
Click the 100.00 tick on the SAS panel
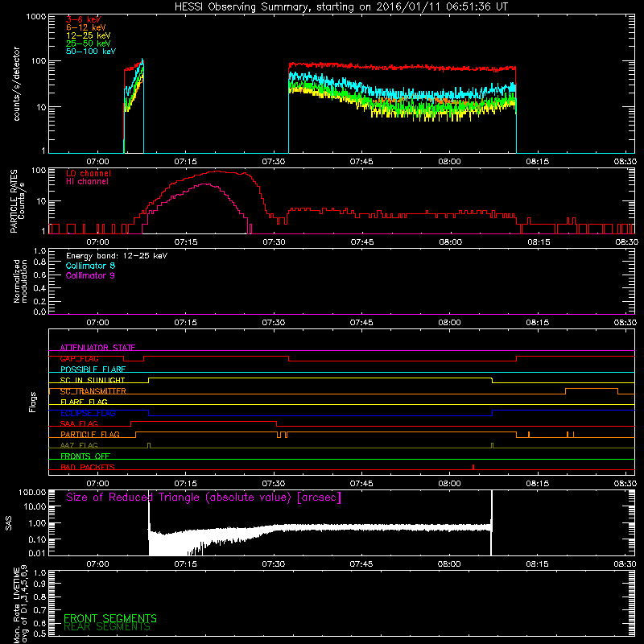click(x=32, y=492)
